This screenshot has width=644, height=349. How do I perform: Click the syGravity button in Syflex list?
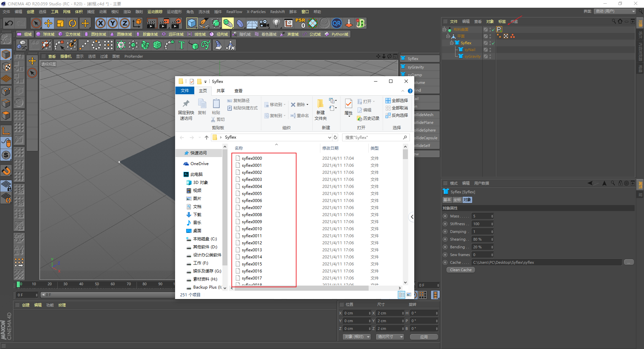pos(420,67)
